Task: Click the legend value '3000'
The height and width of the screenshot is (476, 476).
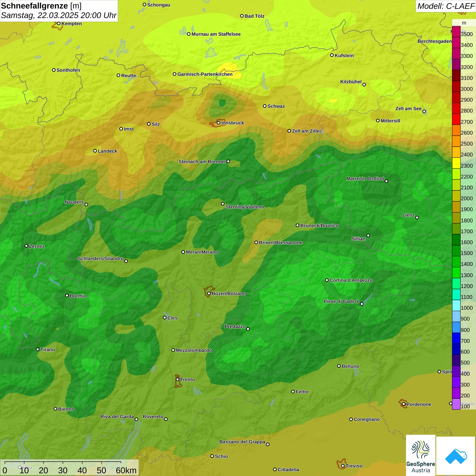Action: [466, 89]
